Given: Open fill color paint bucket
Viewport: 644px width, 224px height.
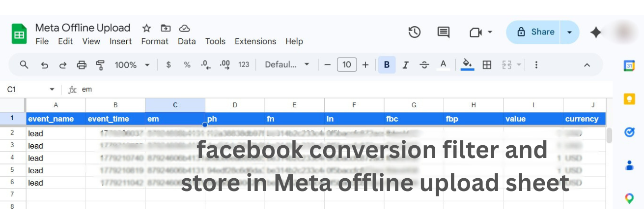Looking at the screenshot, I should tap(467, 64).
